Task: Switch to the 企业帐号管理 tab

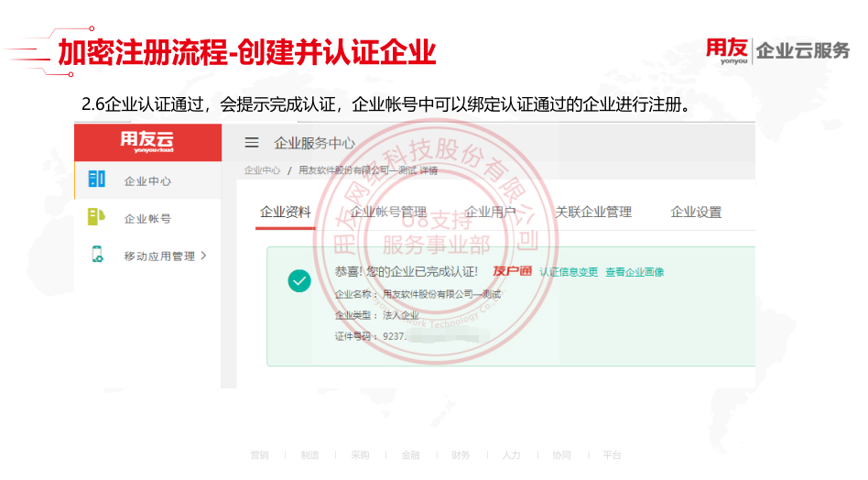Action: pyautogui.click(x=388, y=212)
